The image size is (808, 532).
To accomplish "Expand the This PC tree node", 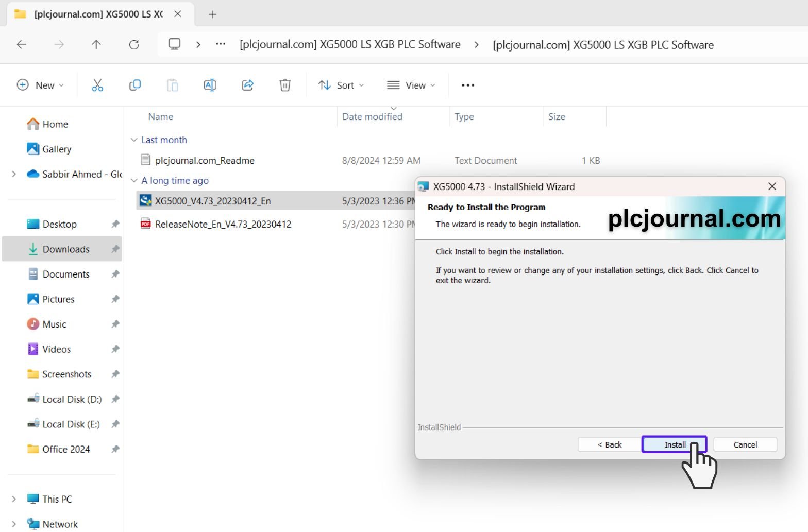I will 14,499.
